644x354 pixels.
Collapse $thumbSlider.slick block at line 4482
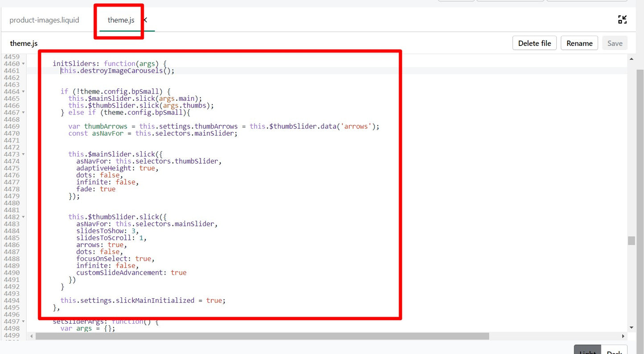23,217
